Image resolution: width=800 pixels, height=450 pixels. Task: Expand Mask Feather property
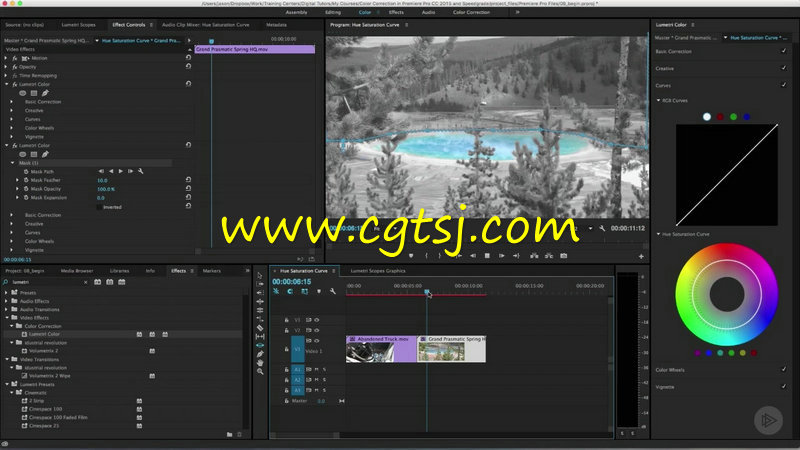(17, 180)
